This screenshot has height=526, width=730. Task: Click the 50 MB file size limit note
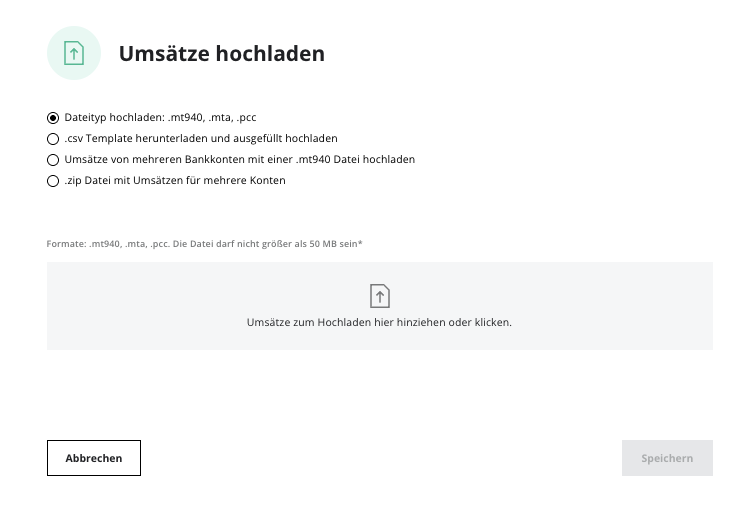pos(268,243)
